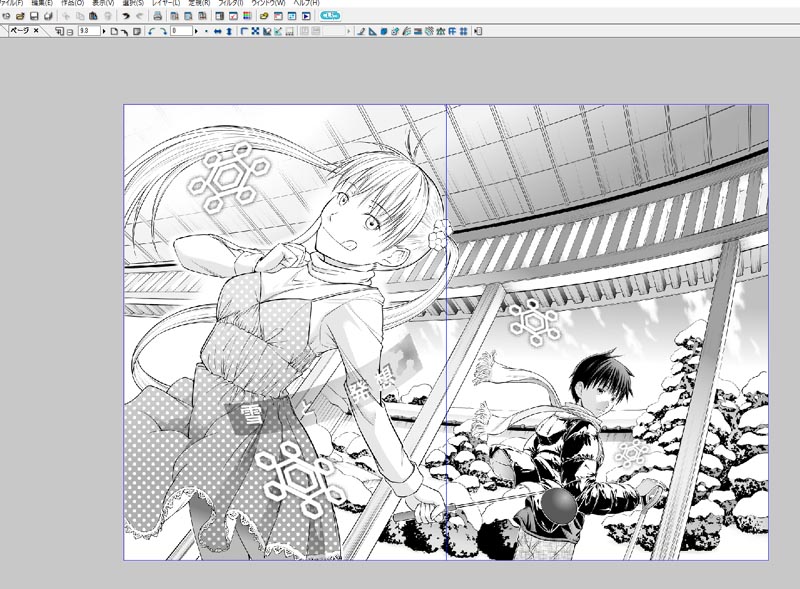The width and height of the screenshot is (800, 589).
Task: Rotate view left with blue curved arrow
Action: click(151, 31)
